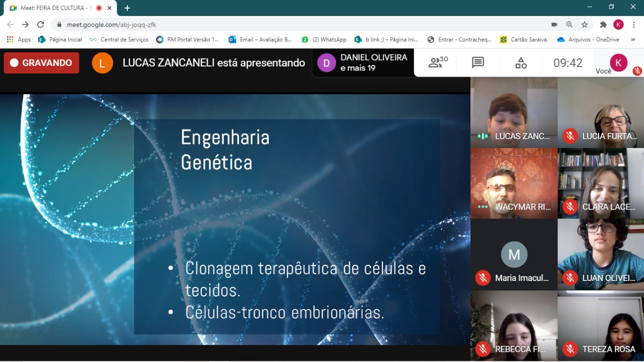Screen dimensions: 644x362
Task: Open the Arquivos - OneDrive bookmark
Action: point(588,39)
